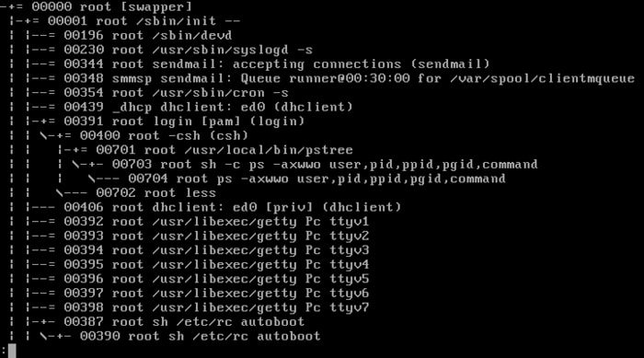
Task: Click the 00000 root [swapper] line
Action: tap(96, 7)
